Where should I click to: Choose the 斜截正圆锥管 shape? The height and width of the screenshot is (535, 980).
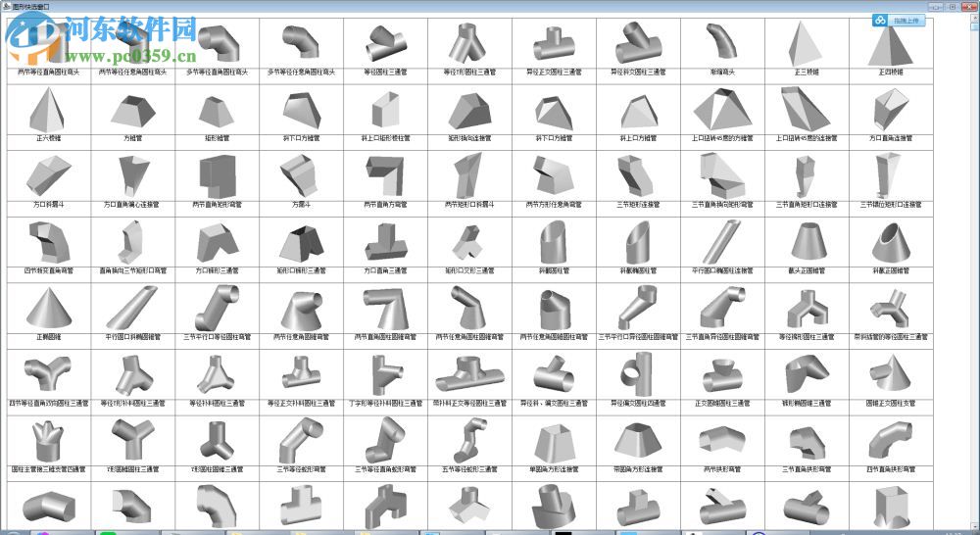(891, 242)
